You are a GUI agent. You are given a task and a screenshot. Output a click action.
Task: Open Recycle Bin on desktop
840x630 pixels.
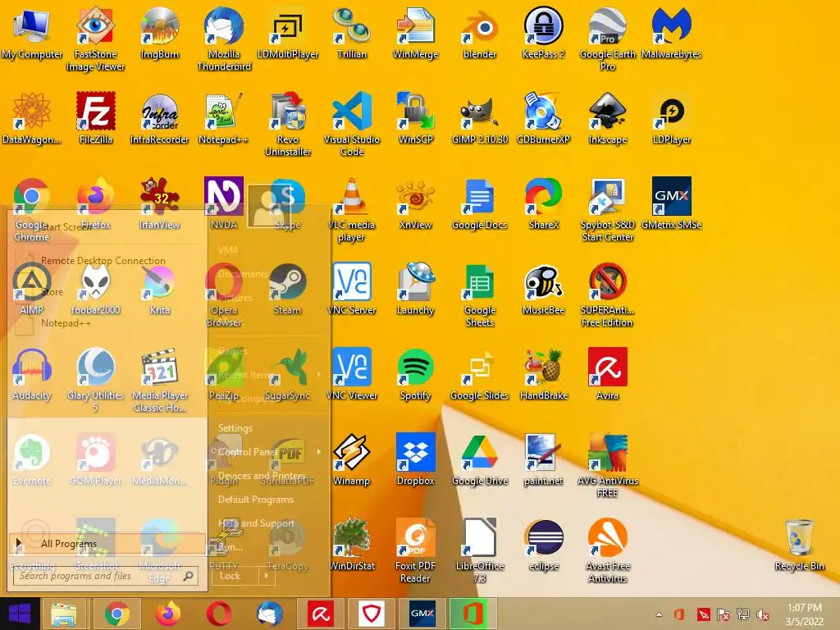pos(799,545)
